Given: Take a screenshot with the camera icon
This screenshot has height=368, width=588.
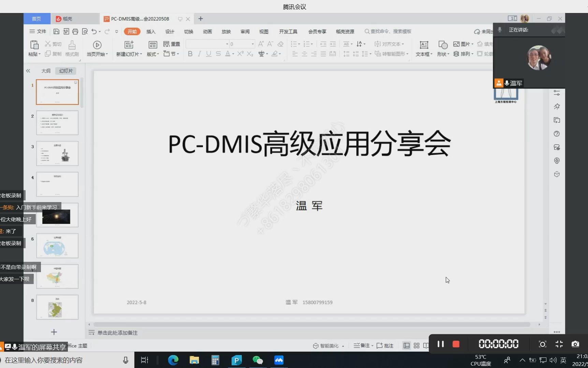Looking at the screenshot, I should coord(576,344).
